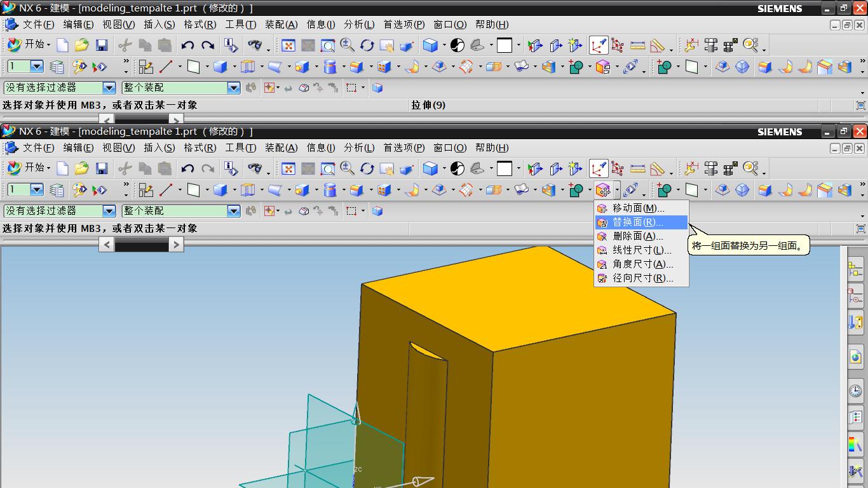Start Sketch tool in lower NX window

pos(146,190)
